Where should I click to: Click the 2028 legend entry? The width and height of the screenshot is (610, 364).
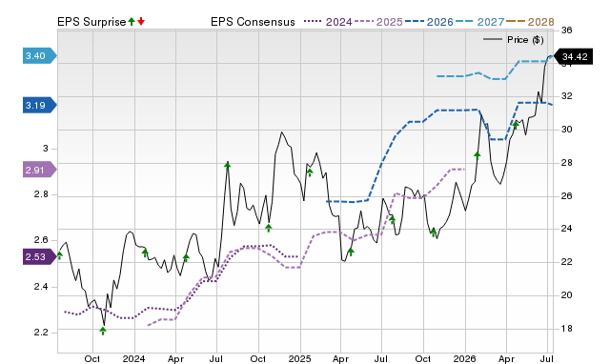[530, 22]
